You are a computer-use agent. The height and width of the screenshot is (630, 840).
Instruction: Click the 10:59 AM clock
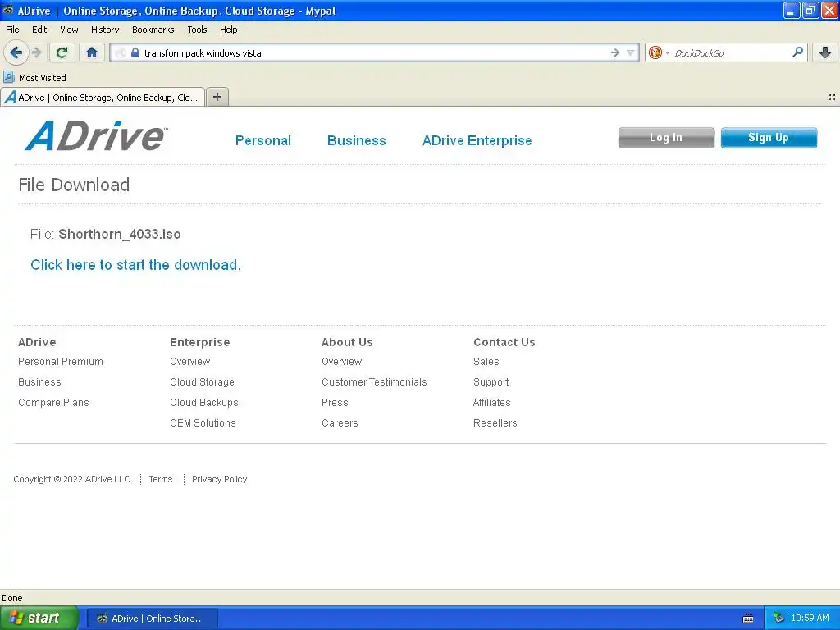tap(810, 619)
